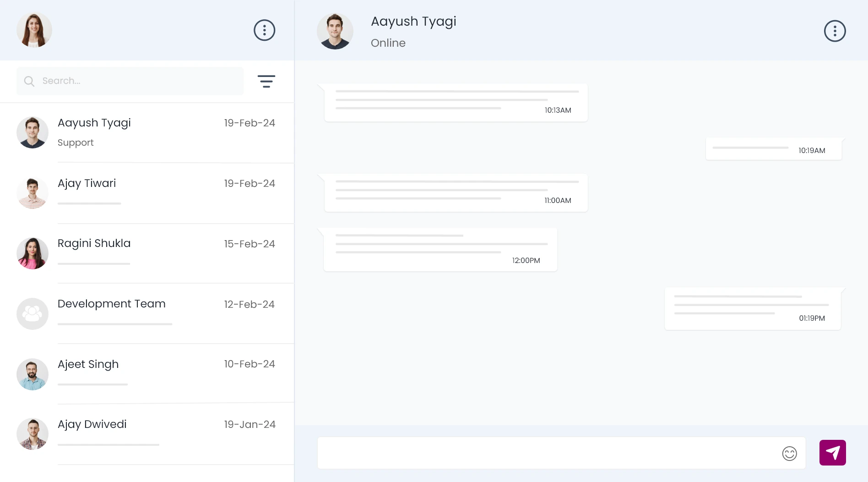
Task: Select the Ajeet Singh conversation
Action: (146, 374)
